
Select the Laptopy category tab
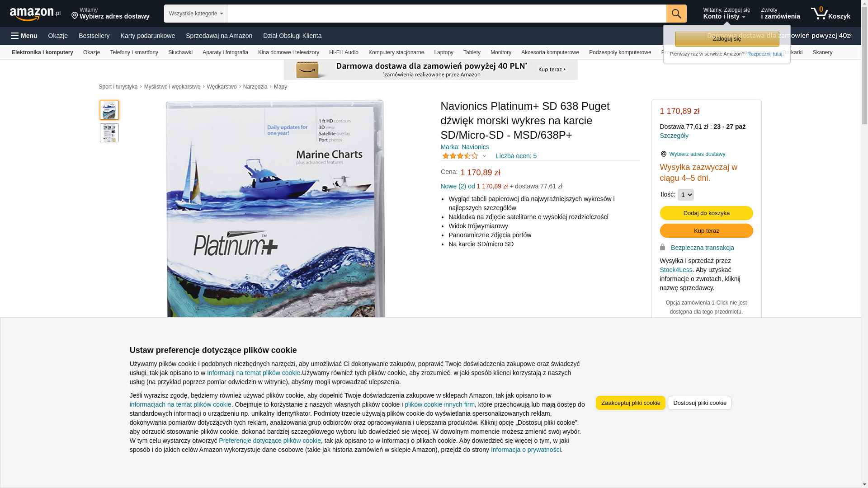click(x=443, y=52)
